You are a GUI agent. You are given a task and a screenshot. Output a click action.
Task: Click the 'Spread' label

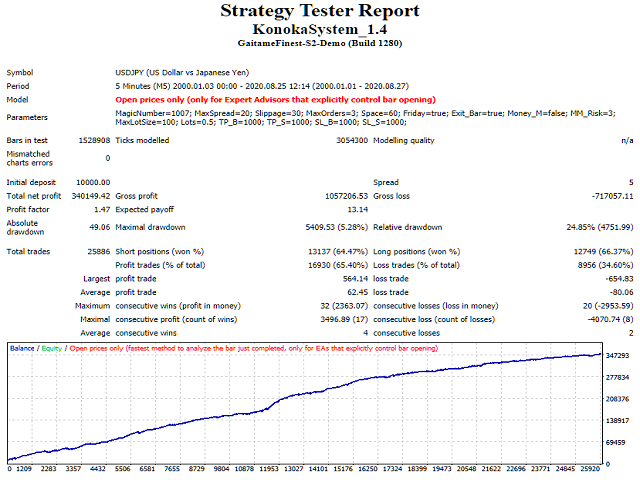386,182
